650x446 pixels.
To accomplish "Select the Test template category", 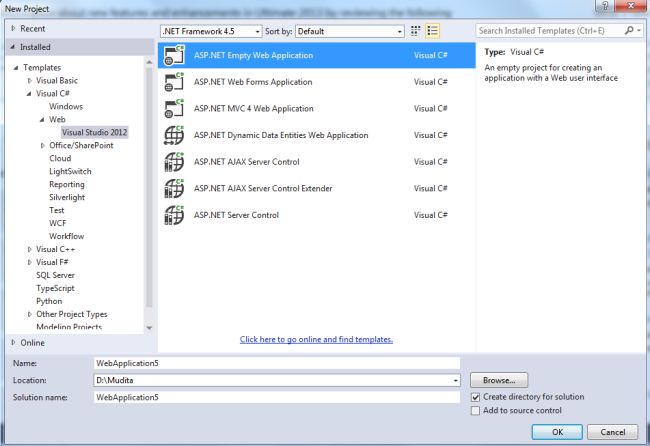I will (x=56, y=210).
